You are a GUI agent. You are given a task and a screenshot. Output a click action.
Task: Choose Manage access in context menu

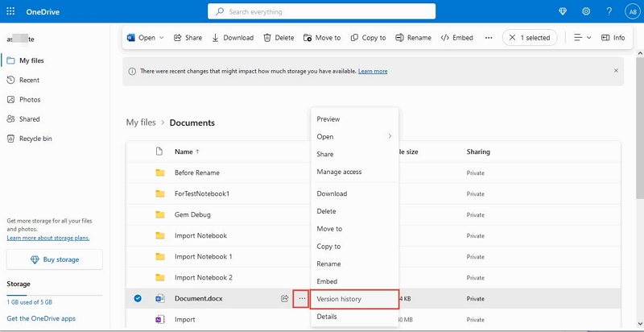coord(339,172)
